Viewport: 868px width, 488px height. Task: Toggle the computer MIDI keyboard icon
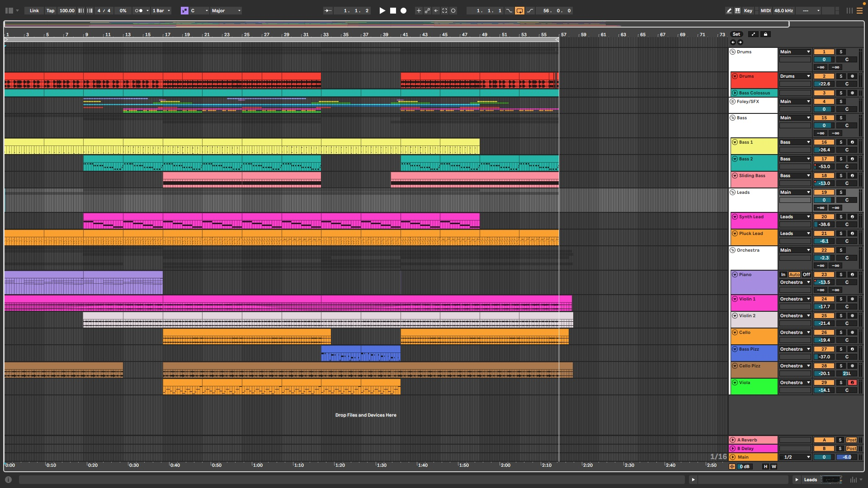click(x=738, y=10)
